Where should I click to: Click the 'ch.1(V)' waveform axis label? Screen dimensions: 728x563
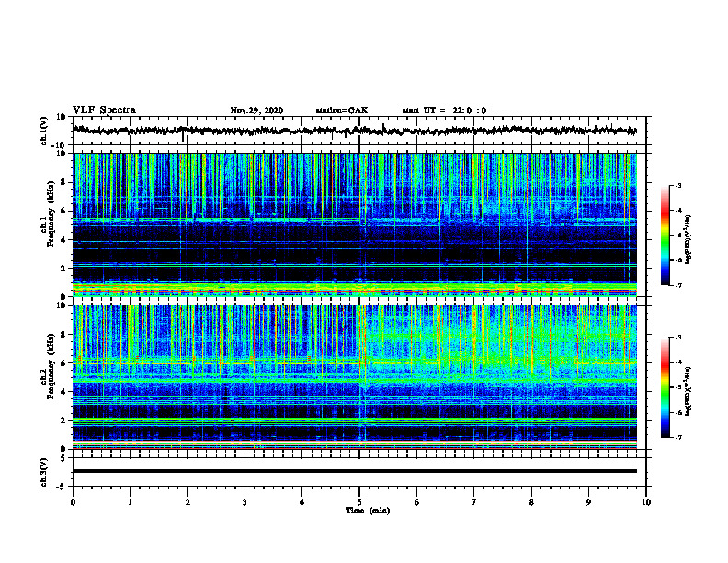tap(44, 131)
